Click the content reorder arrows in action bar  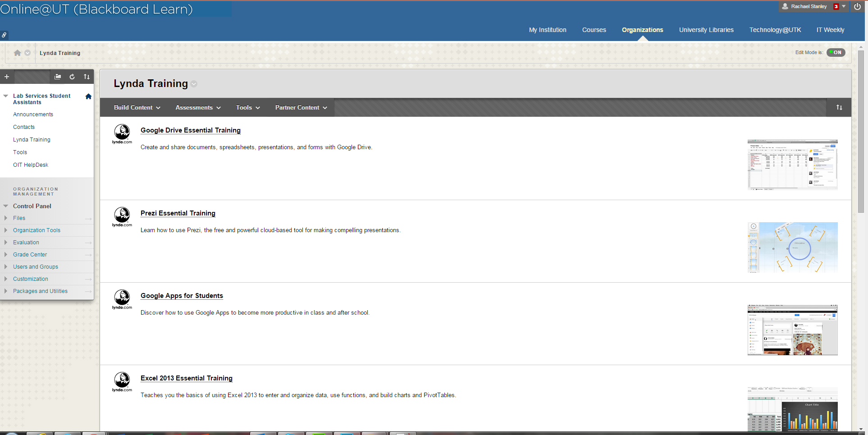[839, 107]
